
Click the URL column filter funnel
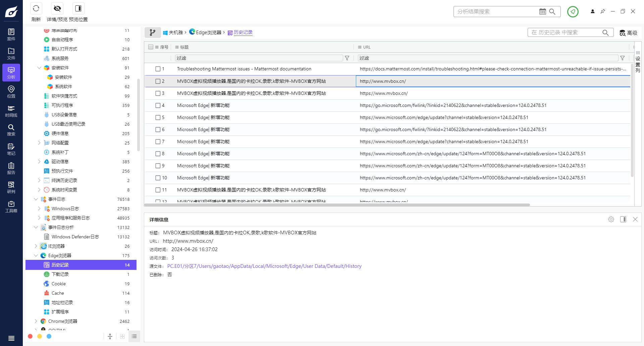point(623,58)
